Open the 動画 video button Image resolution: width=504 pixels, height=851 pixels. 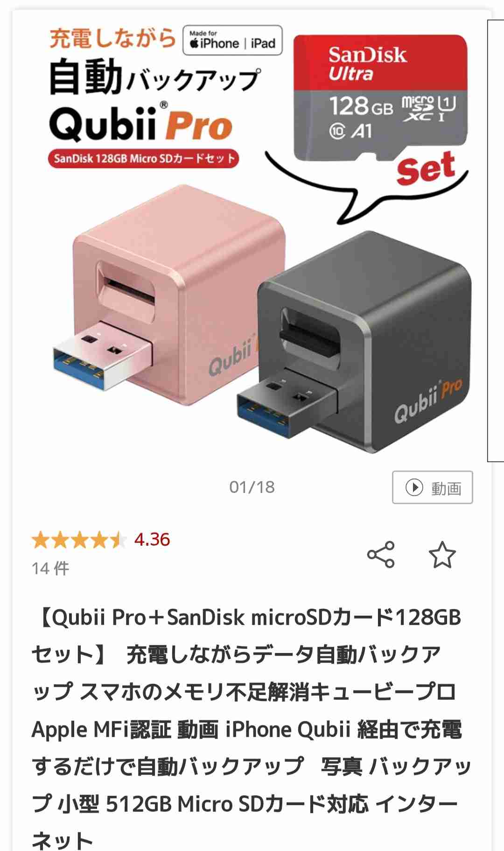pyautogui.click(x=432, y=487)
